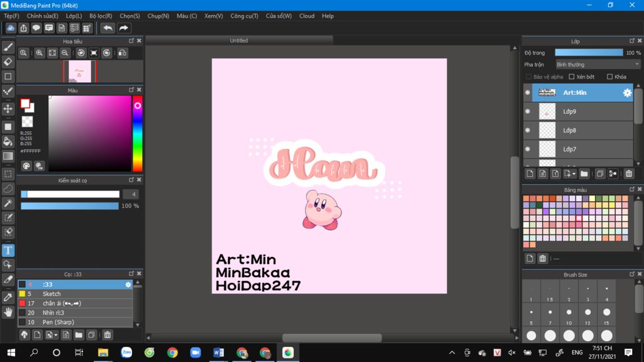
Task: Select the Text tool
Action: coord(8,250)
